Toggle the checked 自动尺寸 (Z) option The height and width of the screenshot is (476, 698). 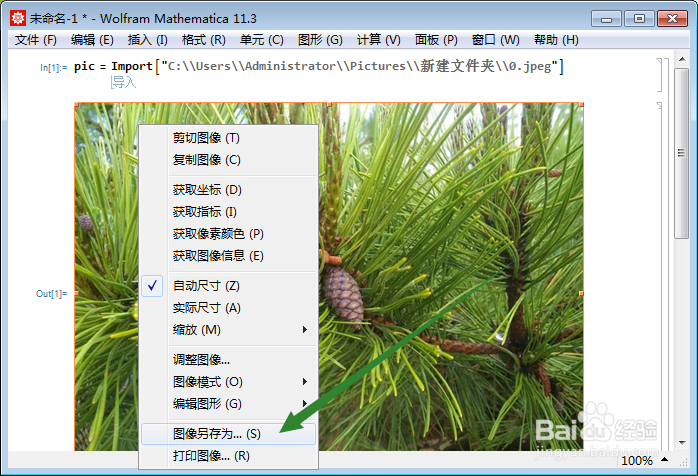click(x=229, y=286)
